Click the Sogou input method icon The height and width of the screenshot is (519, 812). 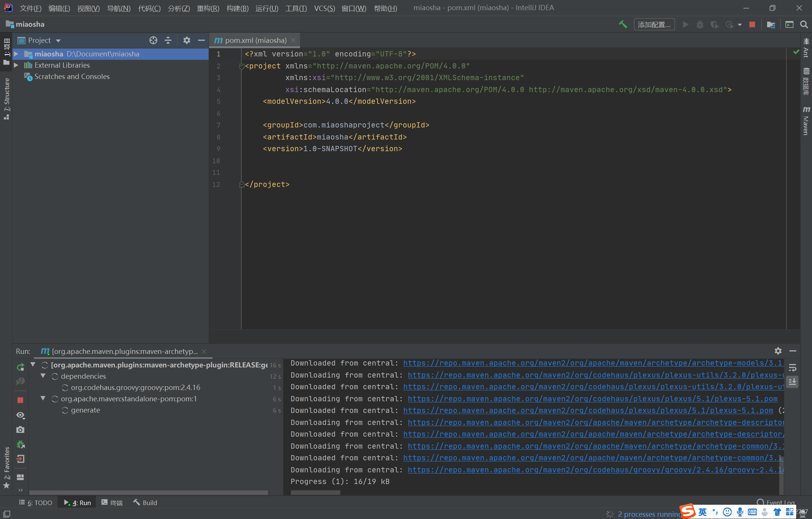pyautogui.click(x=688, y=511)
